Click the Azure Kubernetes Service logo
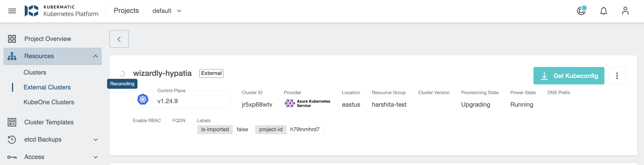Image resolution: width=644 pixels, height=165 pixels. (x=290, y=103)
